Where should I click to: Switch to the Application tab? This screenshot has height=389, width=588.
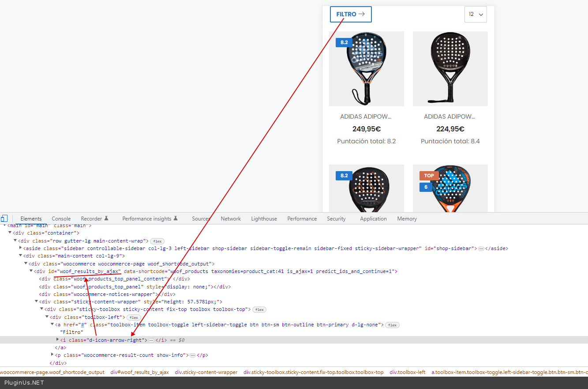(x=373, y=219)
